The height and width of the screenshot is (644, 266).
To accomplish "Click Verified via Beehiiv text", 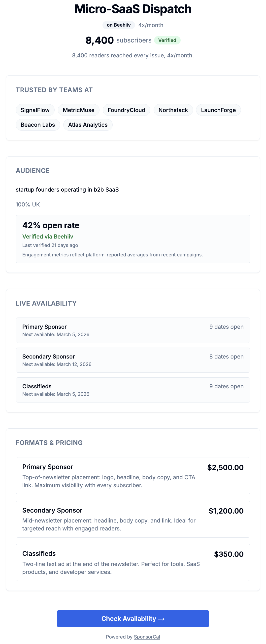I will (47, 237).
